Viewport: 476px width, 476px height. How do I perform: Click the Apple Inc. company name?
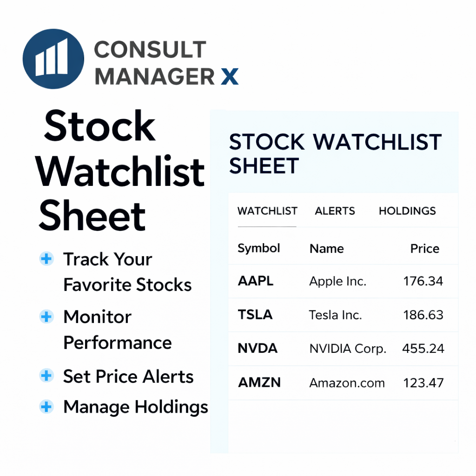click(338, 281)
